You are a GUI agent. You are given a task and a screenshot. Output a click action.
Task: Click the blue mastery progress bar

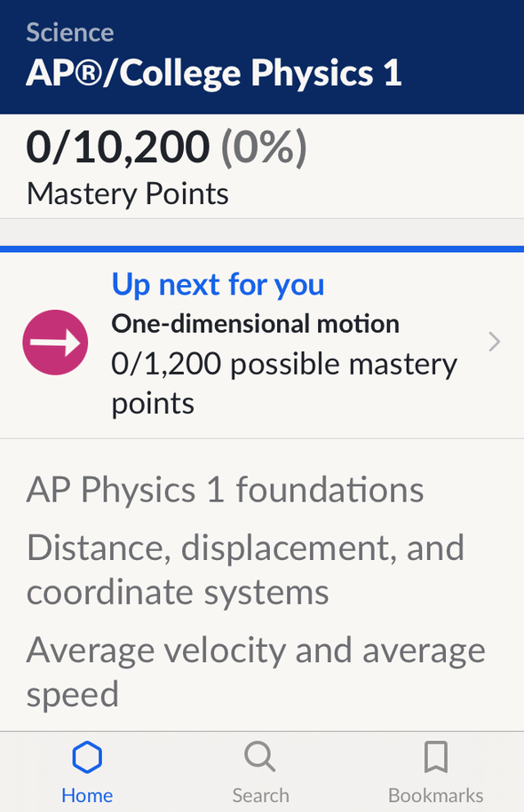coord(262,249)
